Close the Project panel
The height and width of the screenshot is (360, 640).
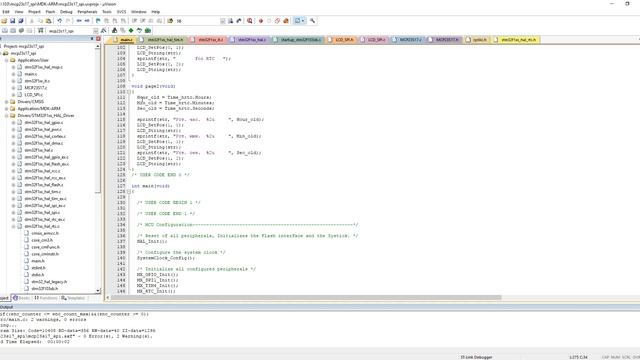tap(98, 39)
